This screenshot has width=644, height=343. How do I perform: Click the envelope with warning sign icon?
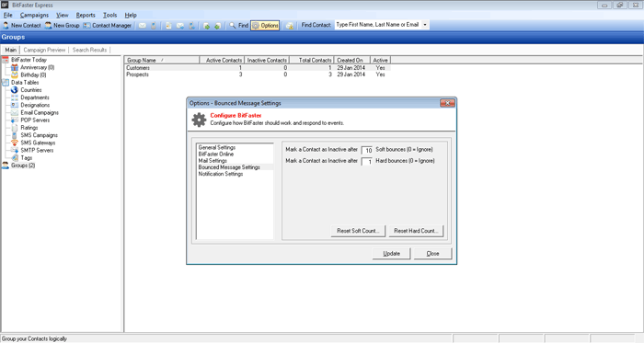[290, 26]
